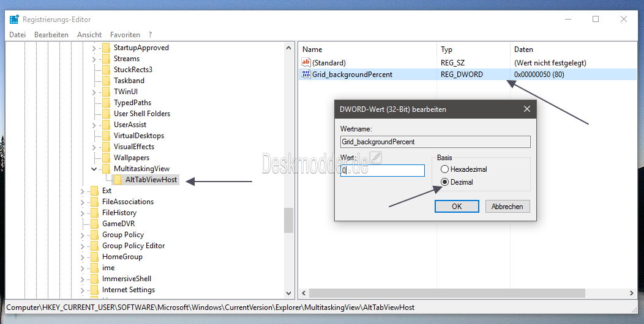Expand the VisualEffects key
This screenshot has width=644, height=324.
94,147
